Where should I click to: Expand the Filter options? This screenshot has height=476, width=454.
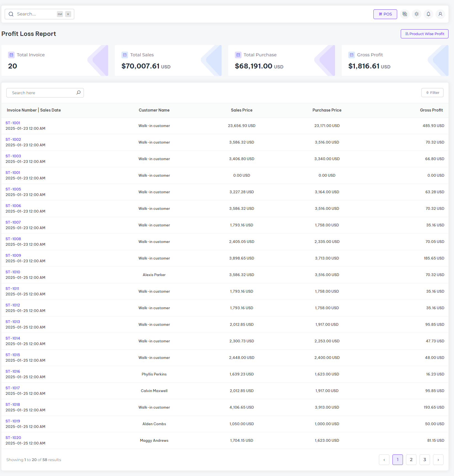[x=432, y=93]
